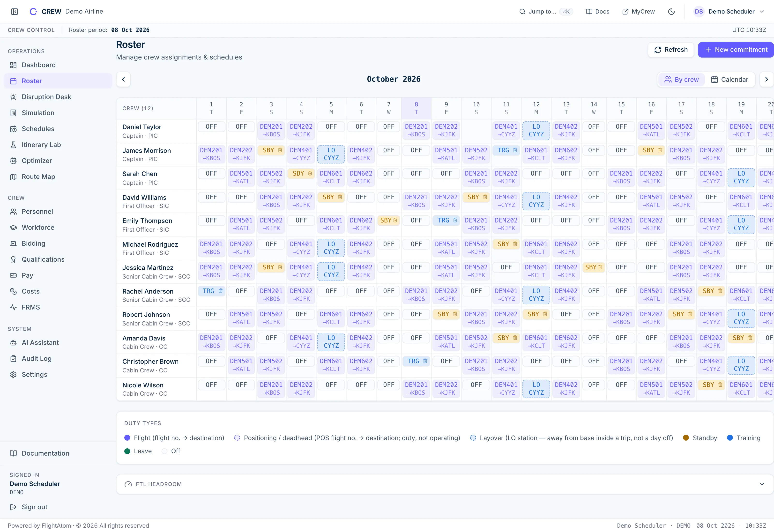Viewport: 774px width, 532px height.
Task: Go to previous month with left chevron
Action: (x=123, y=80)
